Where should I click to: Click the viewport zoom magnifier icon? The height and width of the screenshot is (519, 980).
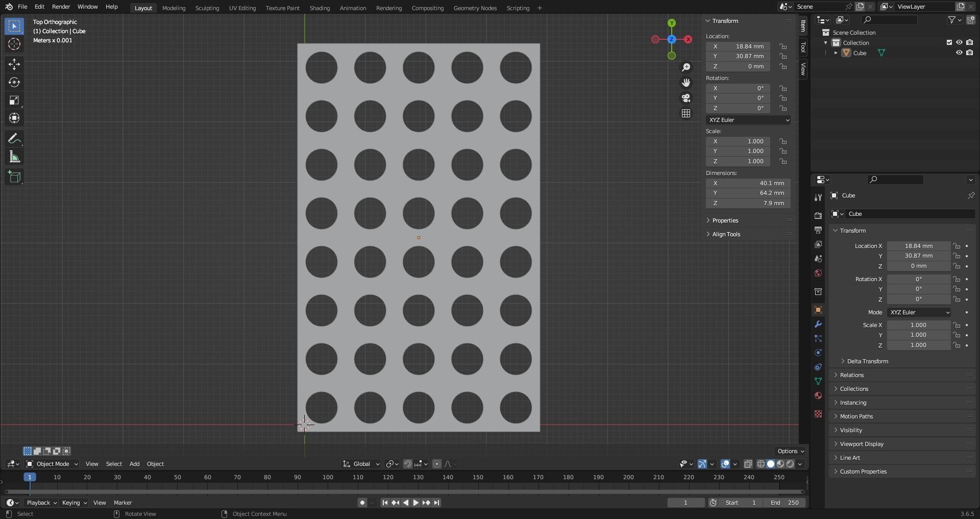[686, 67]
